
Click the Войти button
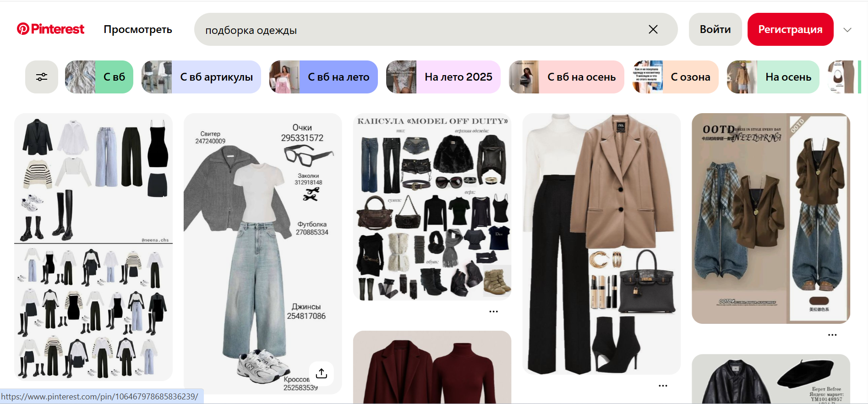click(715, 29)
